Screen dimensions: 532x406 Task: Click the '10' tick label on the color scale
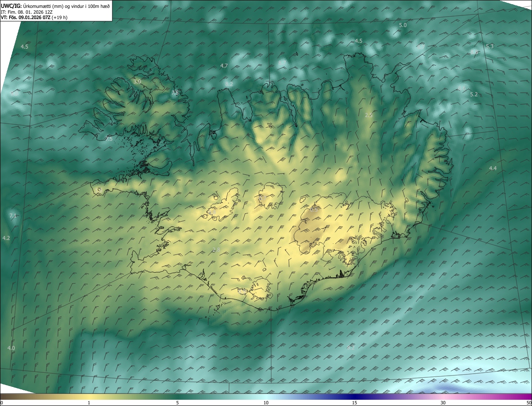pyautogui.click(x=266, y=403)
